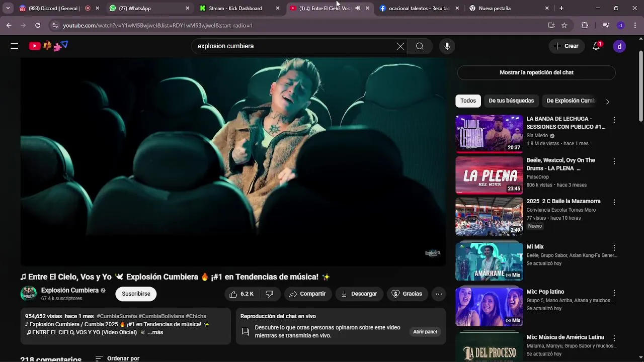This screenshot has width=644, height=362.
Task: Start voice search with the microphone
Action: pos(447,46)
